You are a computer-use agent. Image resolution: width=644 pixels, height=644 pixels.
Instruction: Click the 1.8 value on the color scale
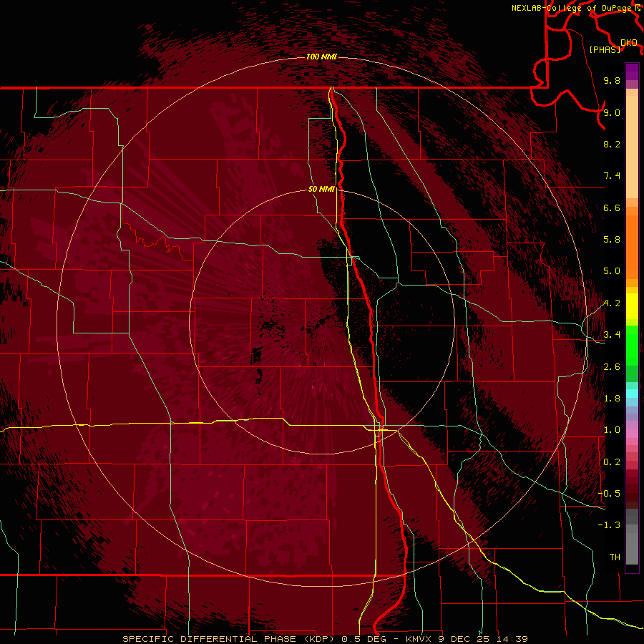[612, 399]
